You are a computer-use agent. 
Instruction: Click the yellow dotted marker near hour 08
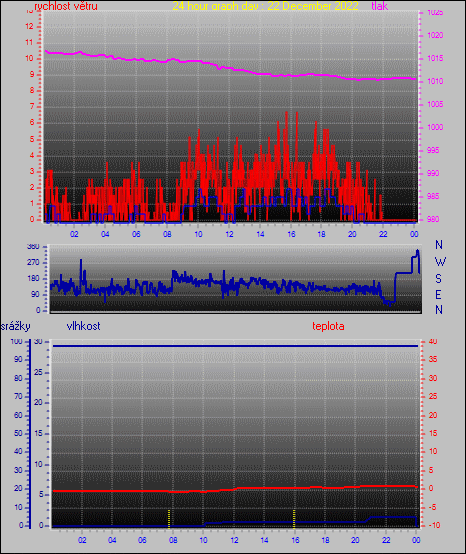pyautogui.click(x=169, y=518)
